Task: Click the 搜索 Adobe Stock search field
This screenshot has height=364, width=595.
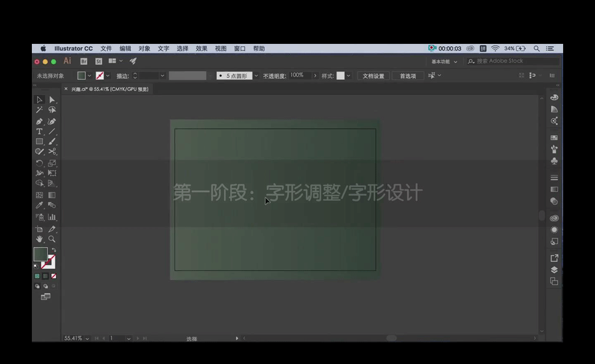Action: [x=513, y=61]
